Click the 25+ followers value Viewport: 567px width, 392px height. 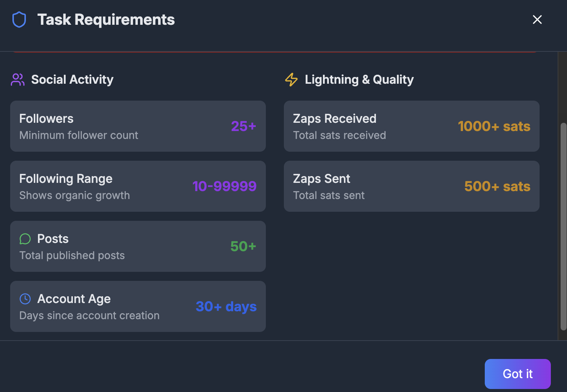[244, 126]
